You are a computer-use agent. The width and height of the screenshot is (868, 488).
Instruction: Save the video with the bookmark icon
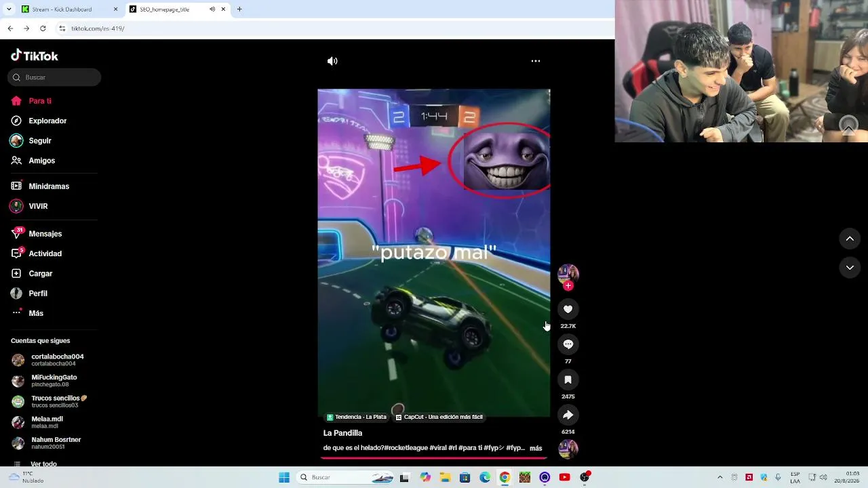[568, 380]
